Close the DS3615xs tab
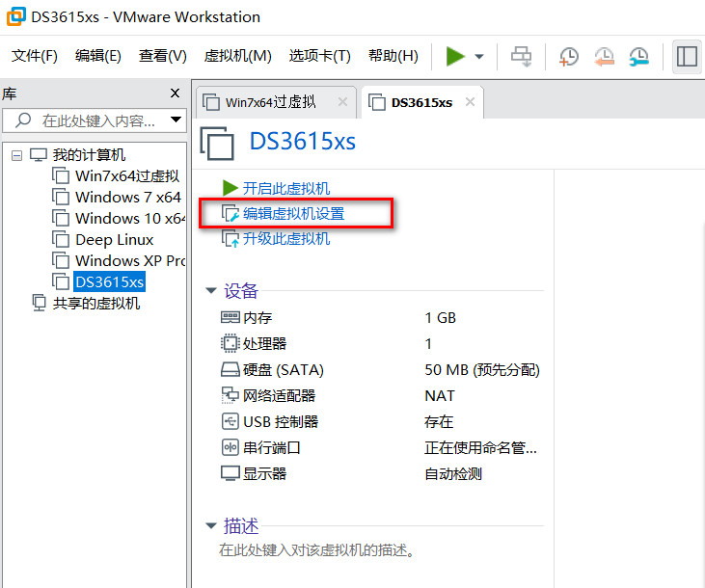705x588 pixels. tap(470, 102)
